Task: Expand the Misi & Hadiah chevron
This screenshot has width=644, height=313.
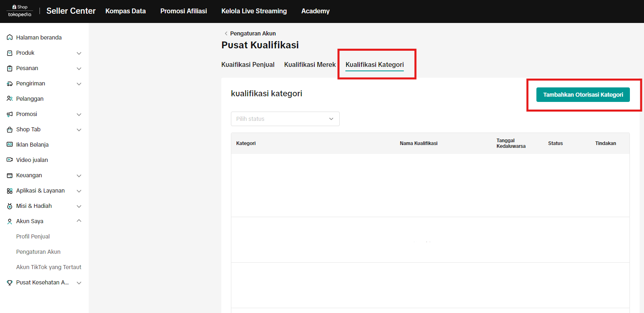Action: click(x=79, y=206)
